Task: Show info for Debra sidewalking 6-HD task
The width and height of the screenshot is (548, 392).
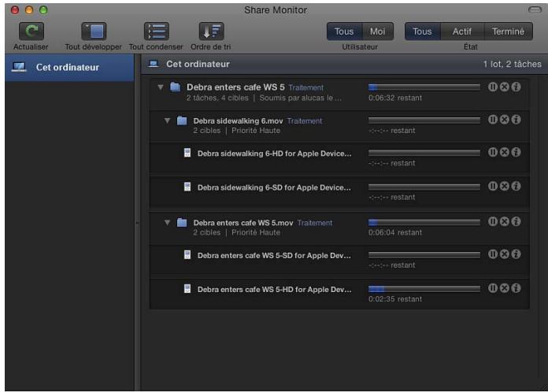Action: coord(517,152)
